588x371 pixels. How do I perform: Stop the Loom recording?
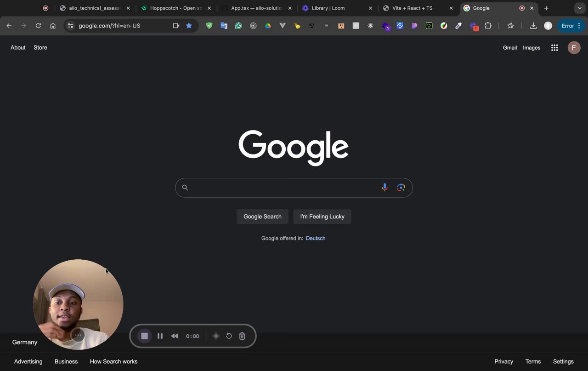click(144, 336)
